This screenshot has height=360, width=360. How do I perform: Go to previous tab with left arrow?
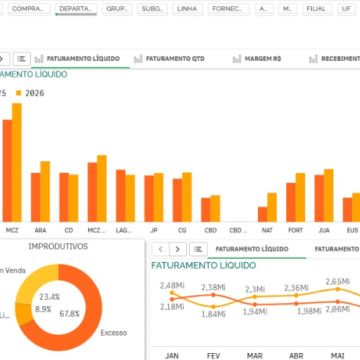(160, 249)
